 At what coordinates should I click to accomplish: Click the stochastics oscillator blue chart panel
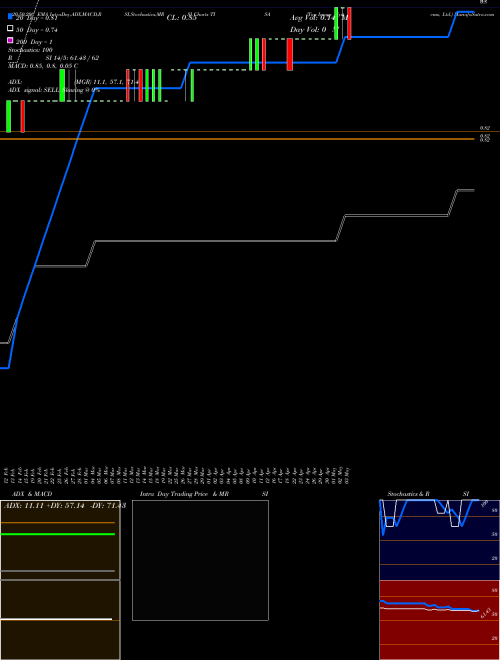[x=439, y=540]
